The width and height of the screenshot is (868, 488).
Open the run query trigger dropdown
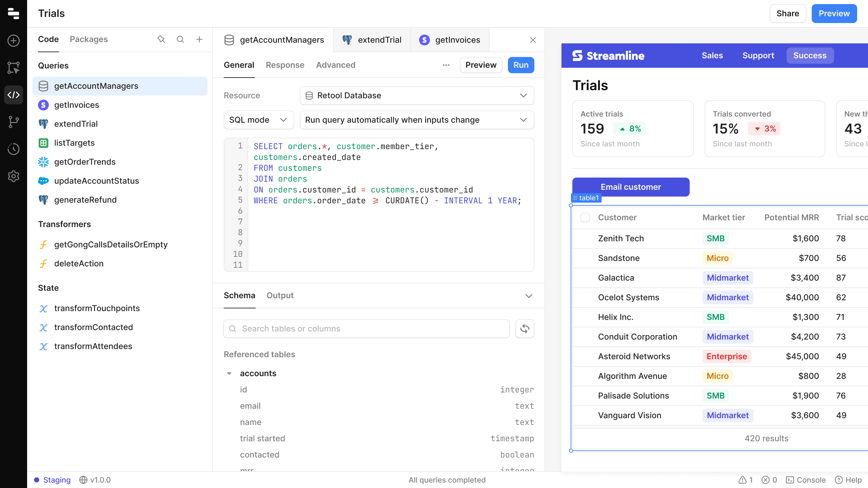point(417,120)
